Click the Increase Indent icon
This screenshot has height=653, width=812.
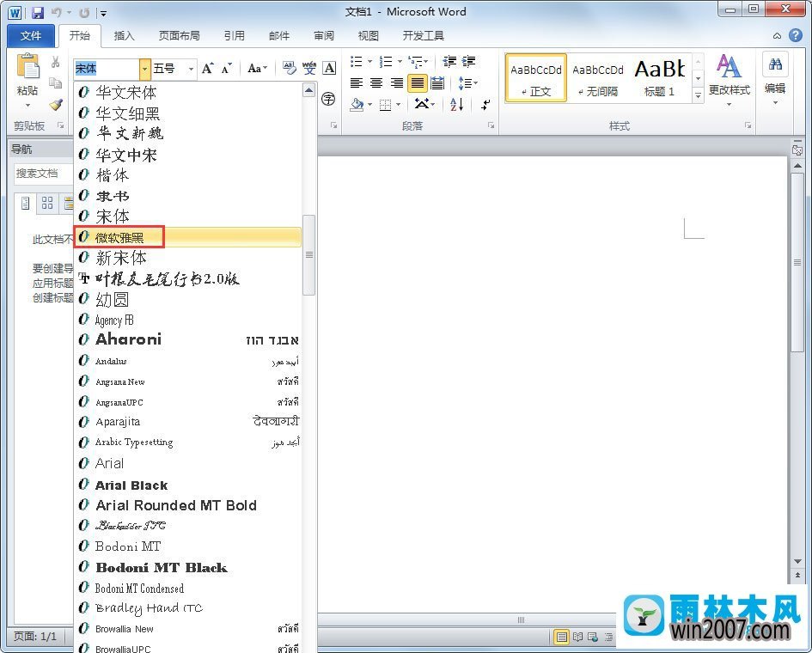[468, 62]
